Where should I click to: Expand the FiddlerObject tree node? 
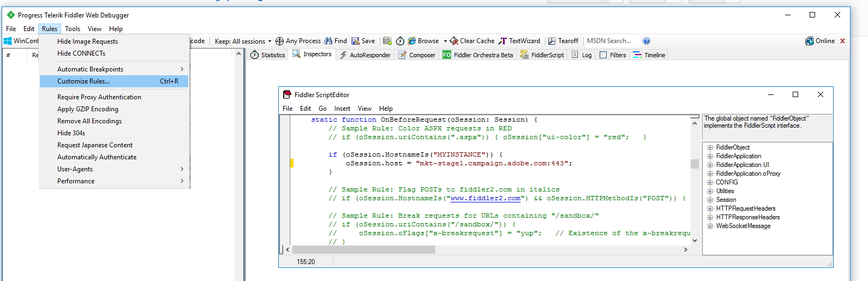coord(710,147)
